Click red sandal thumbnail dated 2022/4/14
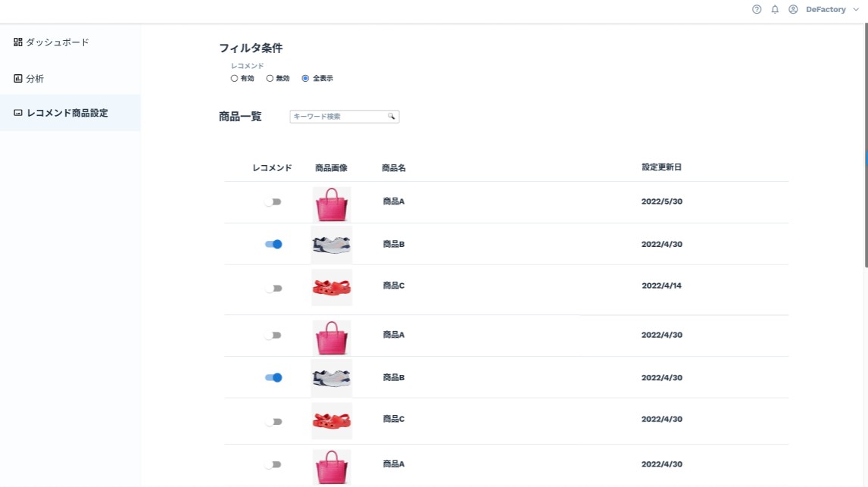 pos(332,287)
